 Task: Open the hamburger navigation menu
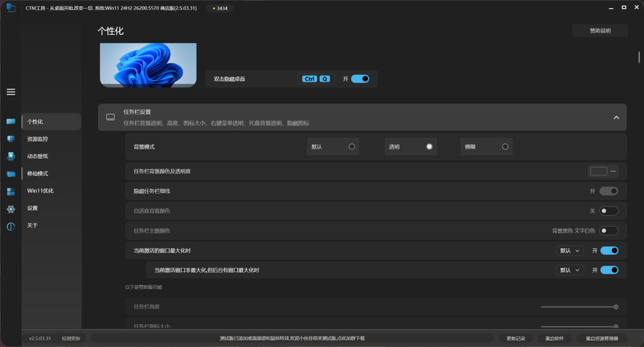click(11, 92)
